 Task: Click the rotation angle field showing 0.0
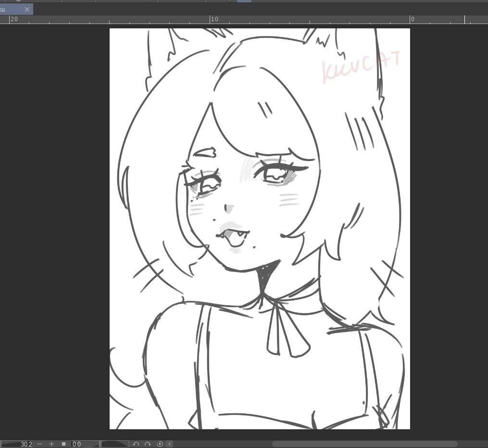[85, 444]
